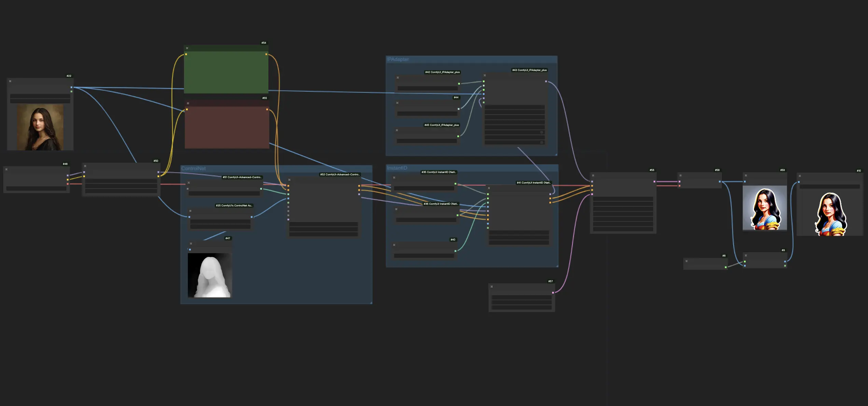Click collapse dot of node #43

(485, 75)
